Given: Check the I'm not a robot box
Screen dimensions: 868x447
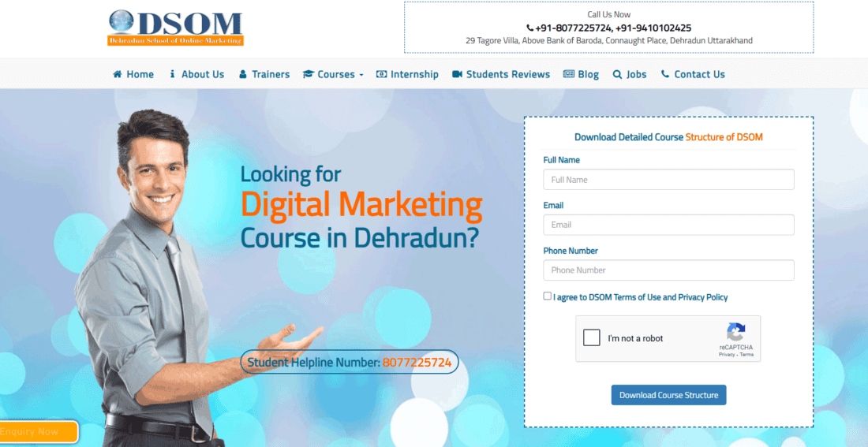Looking at the screenshot, I should click(x=592, y=338).
